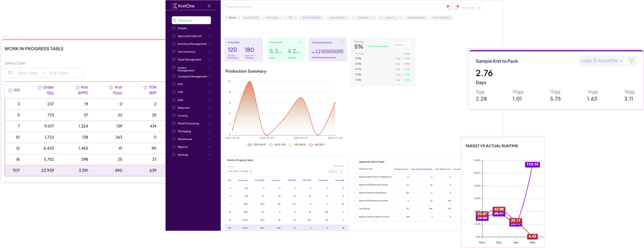Click the filter funnel icon in Sample Knit to Pack
The height and width of the screenshot is (248, 644).
point(631,61)
